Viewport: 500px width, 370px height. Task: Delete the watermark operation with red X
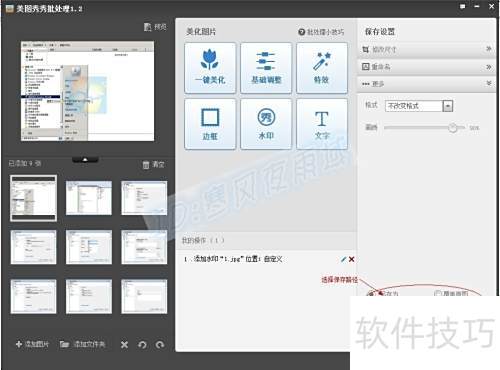tap(351, 259)
